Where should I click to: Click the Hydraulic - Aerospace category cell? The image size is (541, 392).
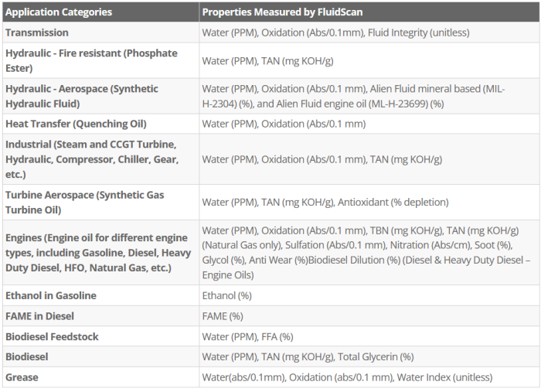82,96
